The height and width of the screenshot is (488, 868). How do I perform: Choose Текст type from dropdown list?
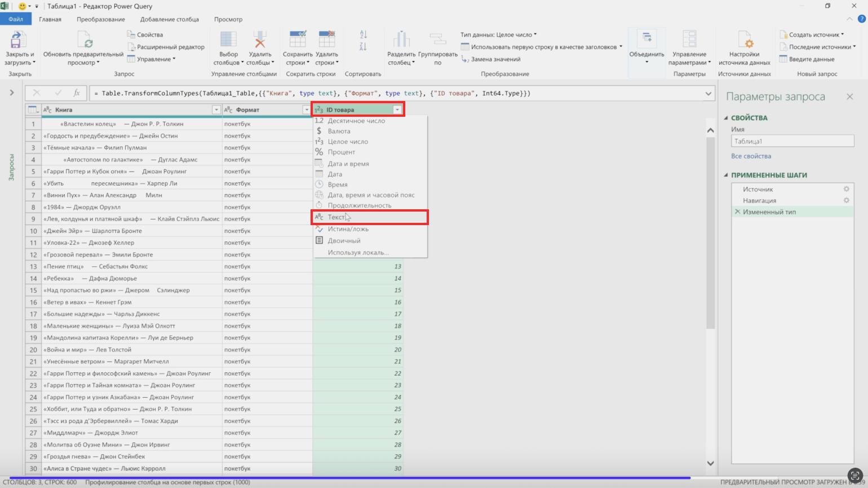tap(336, 217)
